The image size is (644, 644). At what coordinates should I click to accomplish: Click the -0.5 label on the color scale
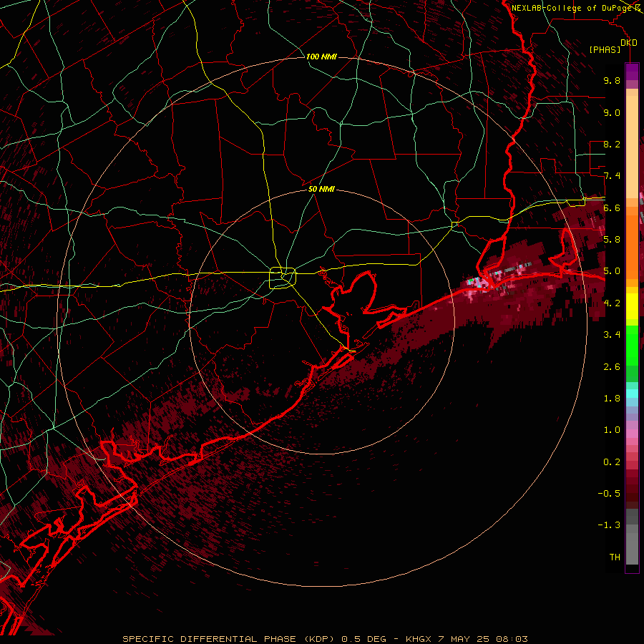[x=609, y=494]
